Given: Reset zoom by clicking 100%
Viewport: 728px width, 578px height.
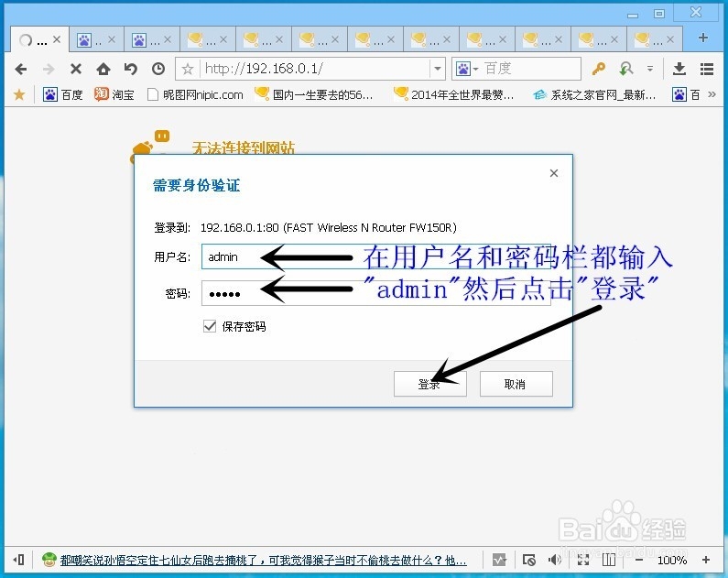Looking at the screenshot, I should pos(672,560).
